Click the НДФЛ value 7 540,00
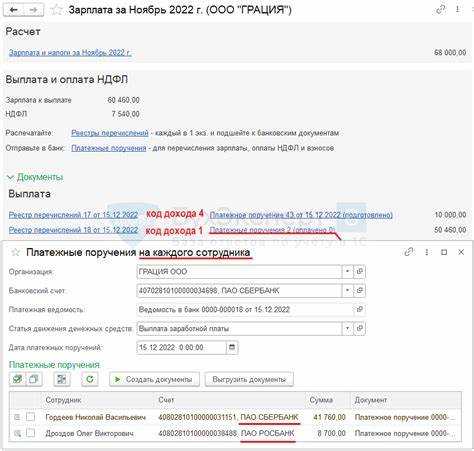Viewport: 474px width, 451px height. [125, 114]
